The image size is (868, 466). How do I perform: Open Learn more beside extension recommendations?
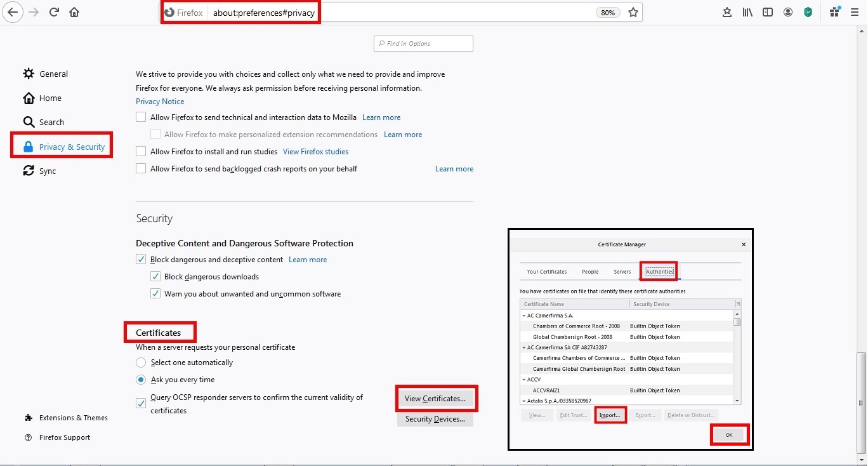(x=403, y=135)
